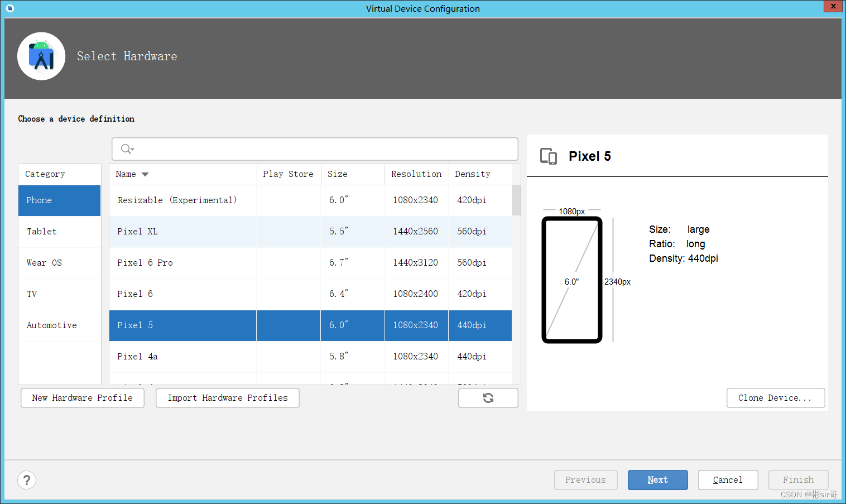Click the 560dpi cell in Pixel XL row
The width and height of the screenshot is (846, 504).
click(x=480, y=232)
